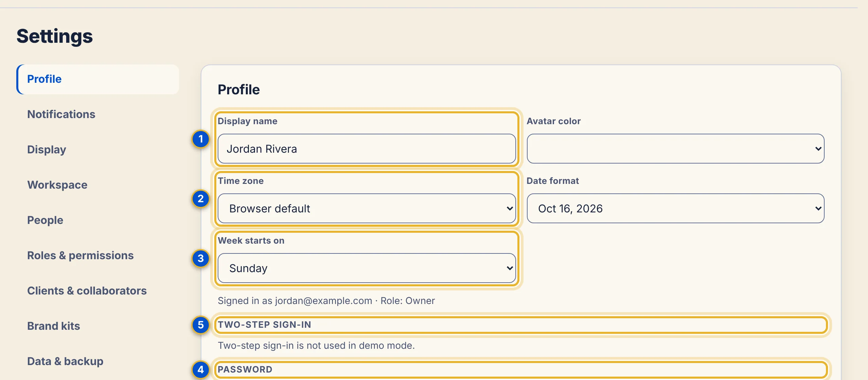The image size is (868, 380).
Task: Click the Display name label
Action: 248,121
